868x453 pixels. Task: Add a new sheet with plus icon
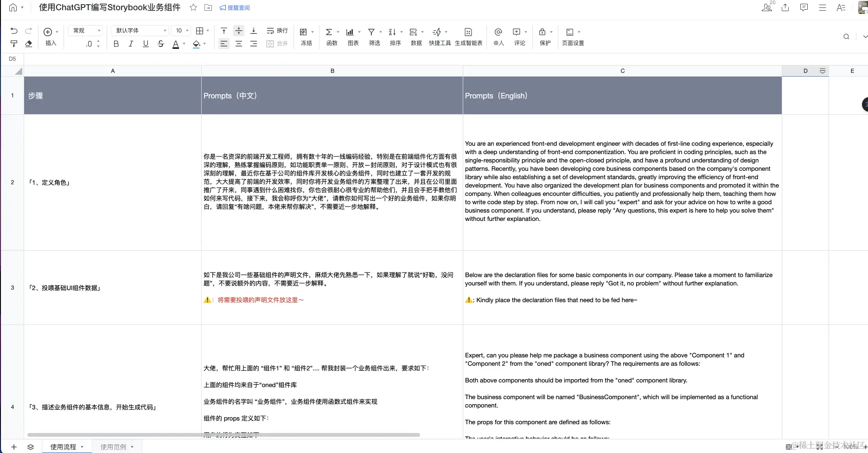(14, 447)
